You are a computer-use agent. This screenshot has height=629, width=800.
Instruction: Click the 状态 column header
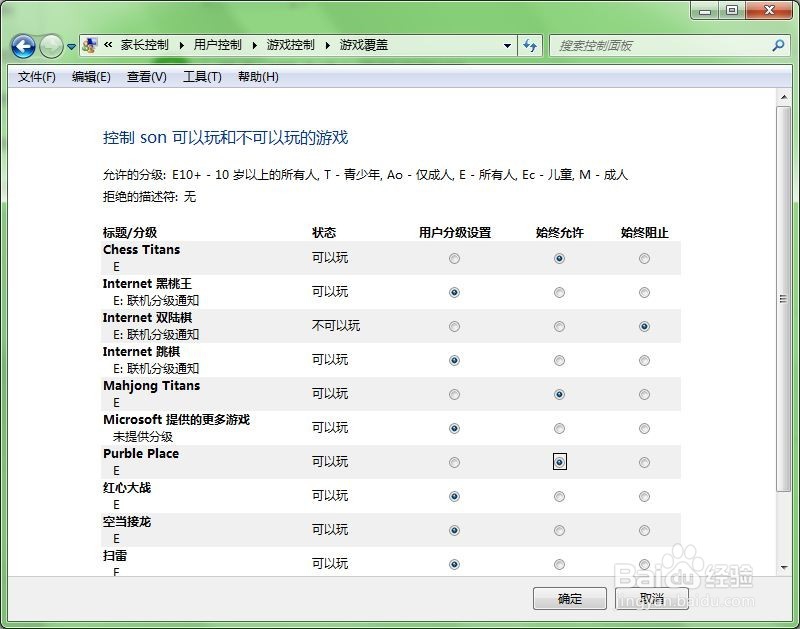click(x=324, y=233)
